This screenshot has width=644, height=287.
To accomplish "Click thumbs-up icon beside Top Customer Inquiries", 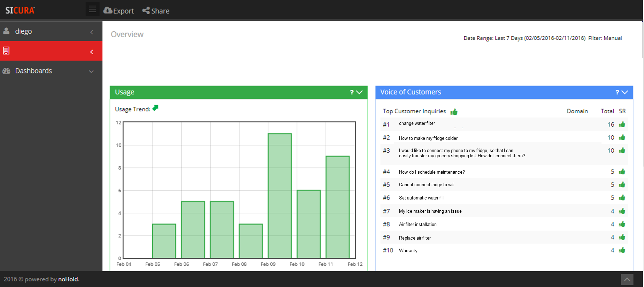I will click(454, 112).
